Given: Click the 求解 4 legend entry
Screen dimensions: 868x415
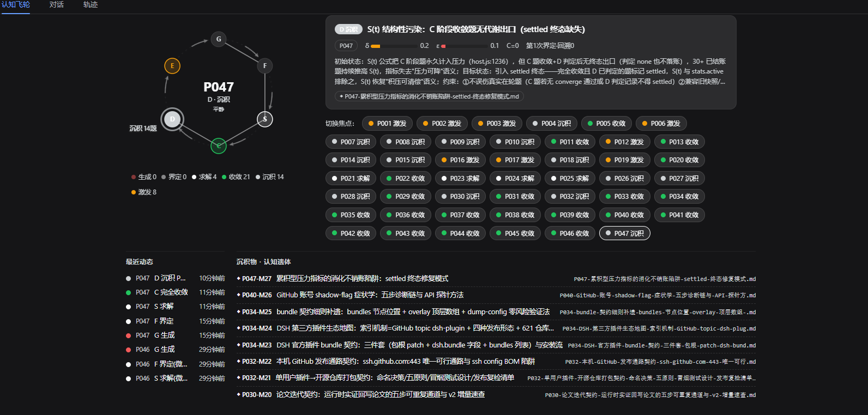Looking at the screenshot, I should click(x=204, y=177).
